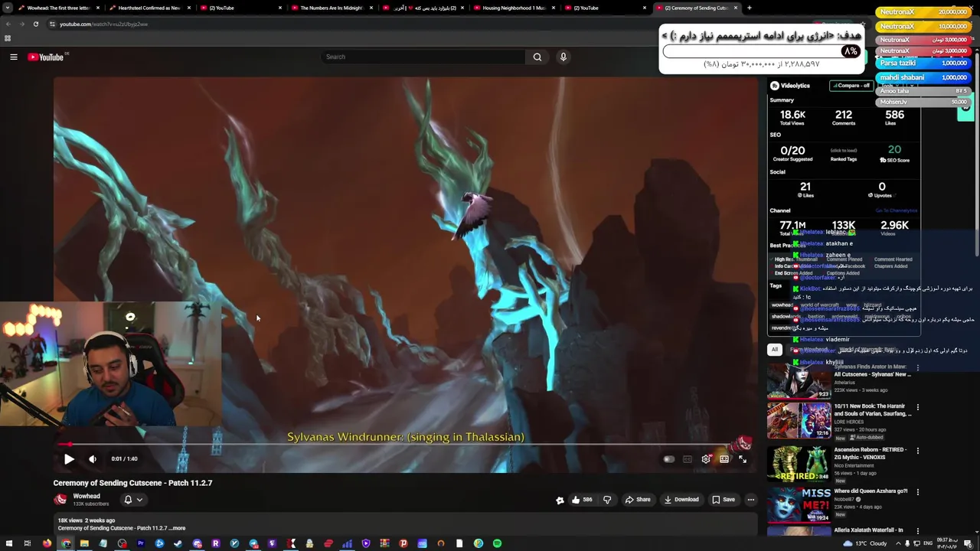Open the apps grid in bookmarks bar
Viewport: 980px width, 551px height.
8,38
